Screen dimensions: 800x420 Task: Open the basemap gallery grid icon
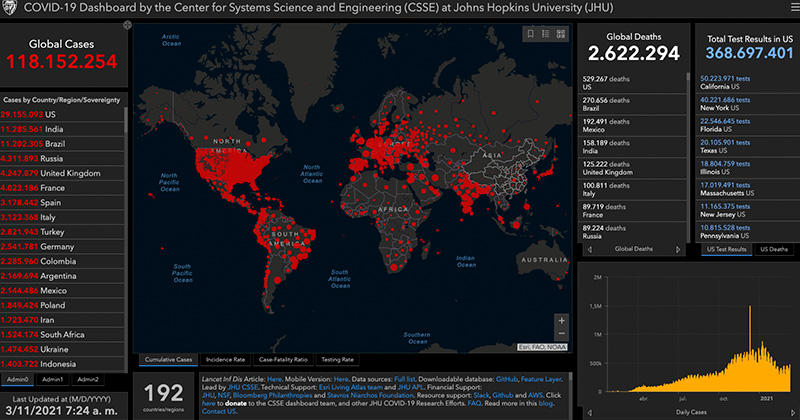(x=563, y=34)
